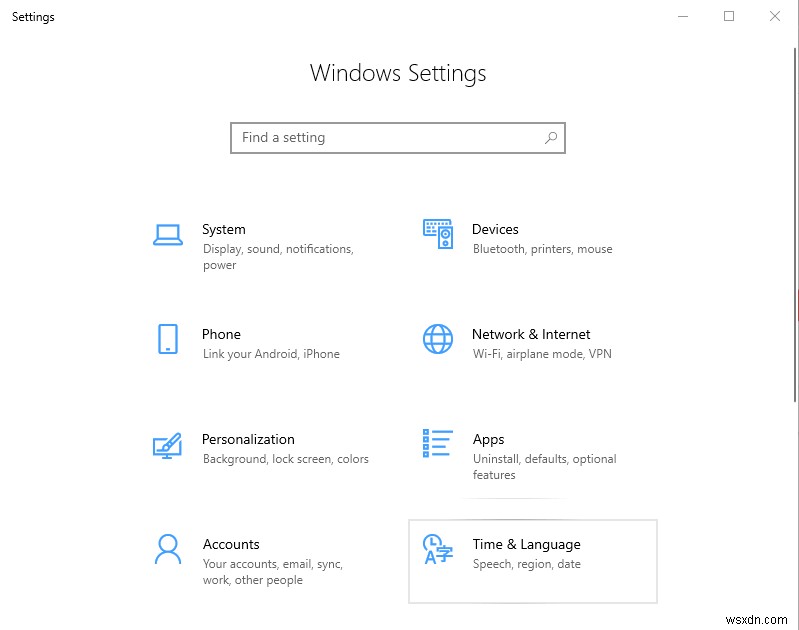
Task: Click the Personalization paintbrush icon
Action: point(168,445)
